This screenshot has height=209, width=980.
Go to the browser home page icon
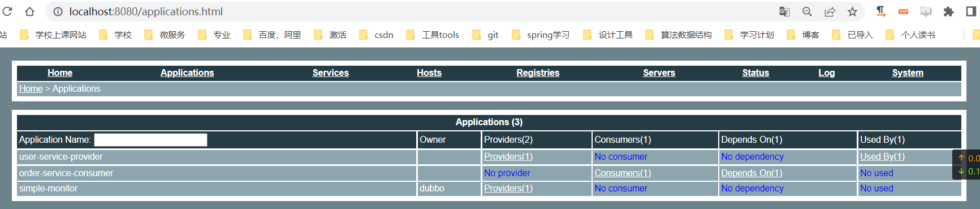point(29,11)
